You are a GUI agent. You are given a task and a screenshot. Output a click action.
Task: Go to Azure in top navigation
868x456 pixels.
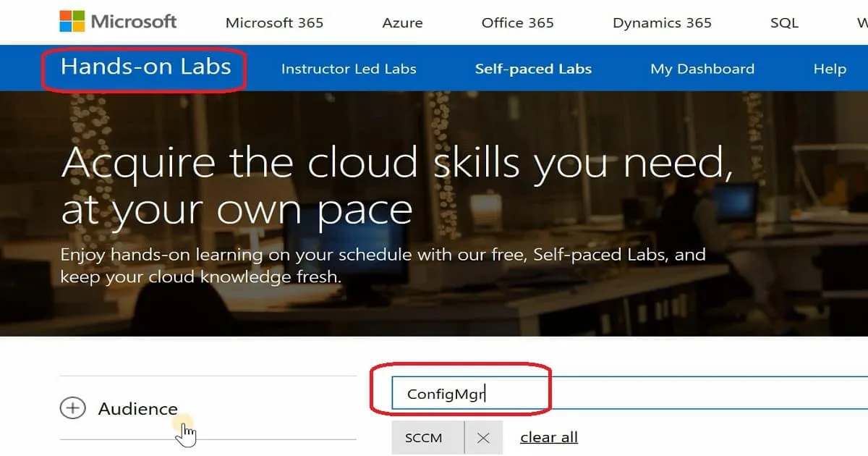point(402,22)
